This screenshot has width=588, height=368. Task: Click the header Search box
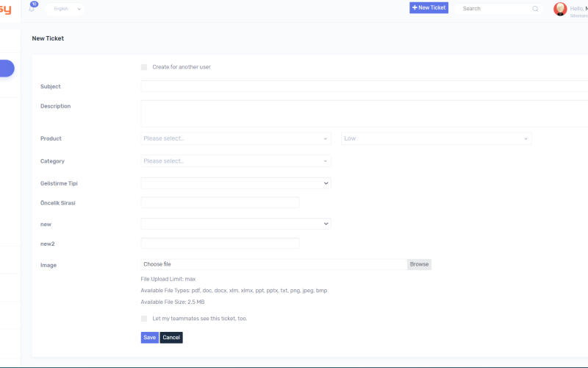[499, 9]
